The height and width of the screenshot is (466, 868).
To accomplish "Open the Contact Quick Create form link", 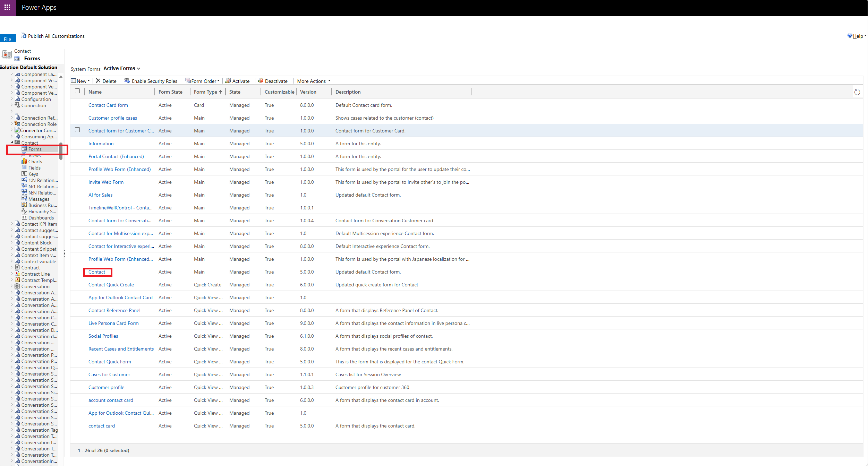I will 111,285.
